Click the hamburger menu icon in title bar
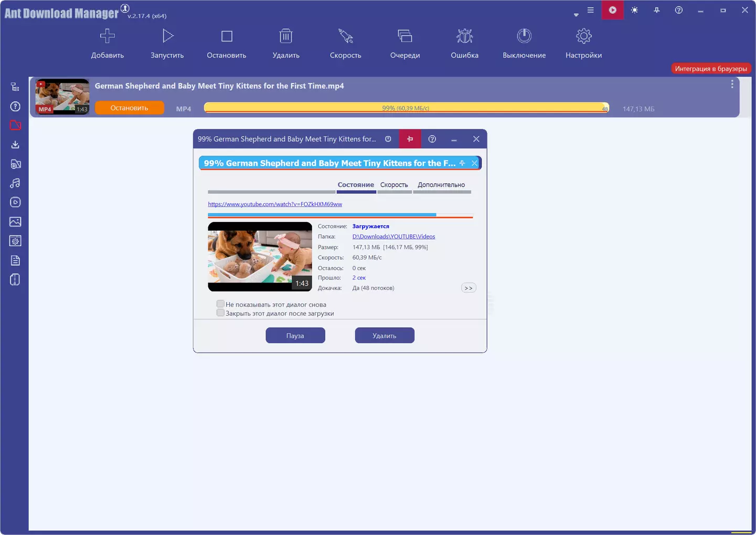The height and width of the screenshot is (535, 756). click(590, 10)
